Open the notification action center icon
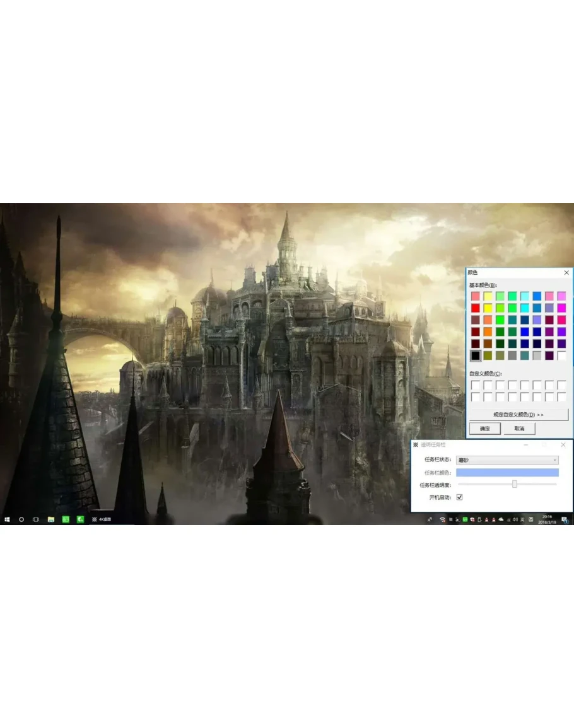 [565, 519]
